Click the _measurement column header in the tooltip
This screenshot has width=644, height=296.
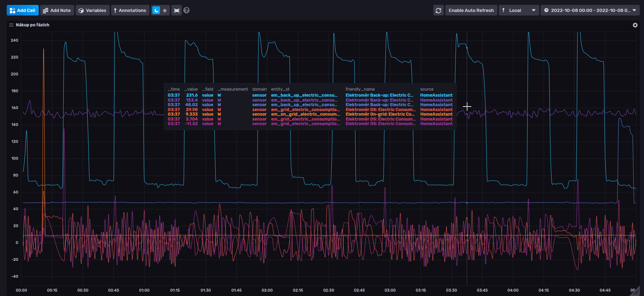pos(232,89)
